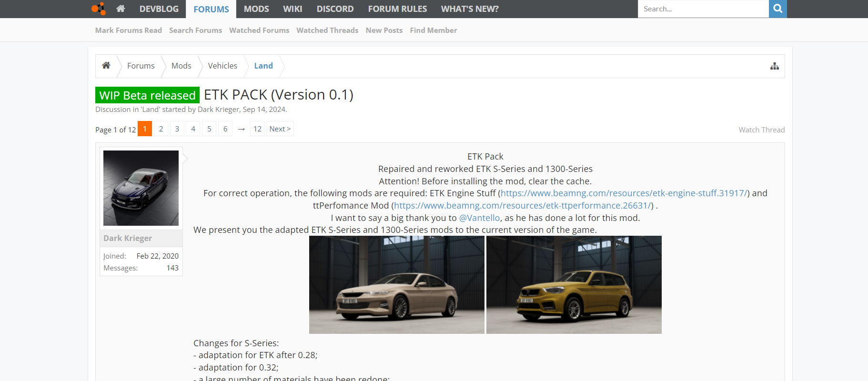Open Dark Krieger avatar image
Screen dimensions: 868x381
point(141,188)
